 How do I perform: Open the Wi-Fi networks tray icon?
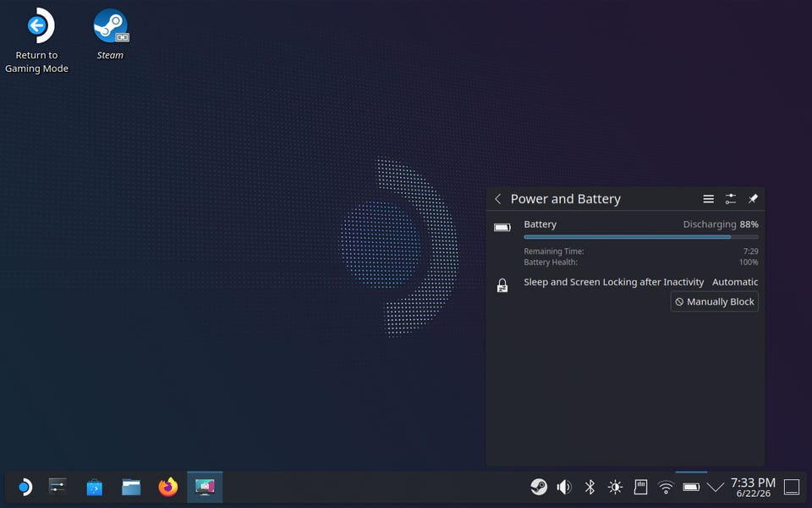tap(666, 487)
